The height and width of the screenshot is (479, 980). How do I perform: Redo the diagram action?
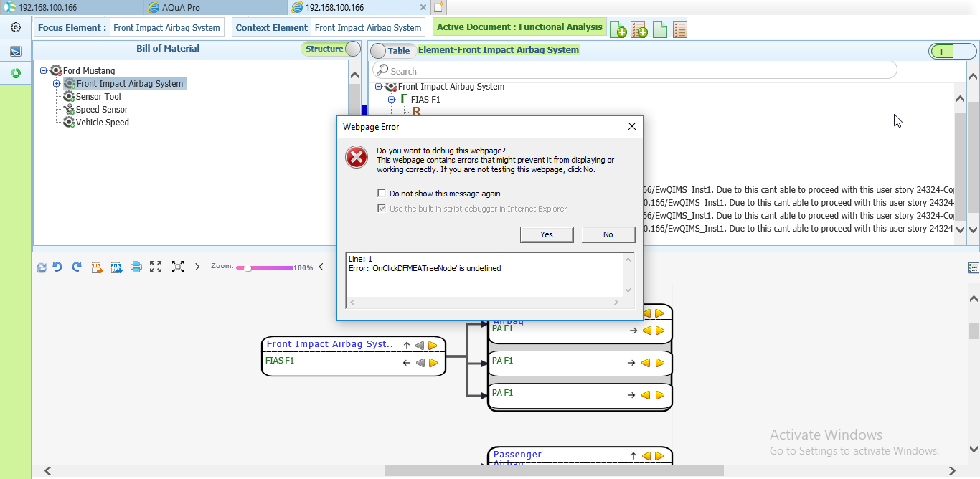(76, 267)
